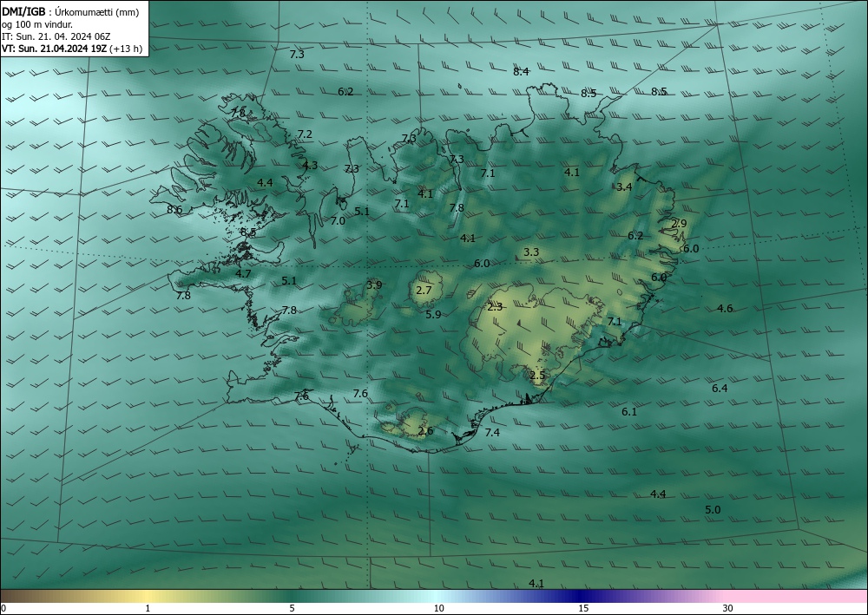
Task: Click the '0' label on the color scale
Action: pyautogui.click(x=3, y=608)
